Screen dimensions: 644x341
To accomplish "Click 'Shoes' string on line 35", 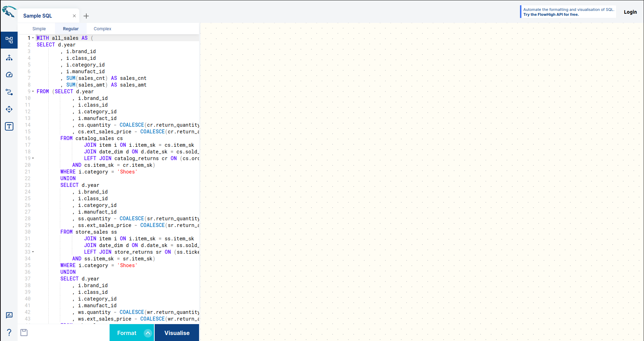I will tap(127, 265).
